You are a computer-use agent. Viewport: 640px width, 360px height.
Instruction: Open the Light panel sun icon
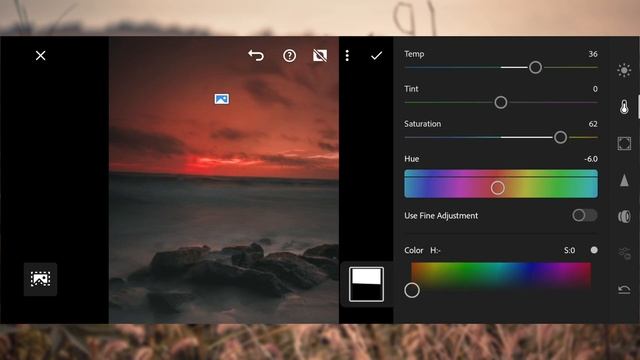click(624, 70)
